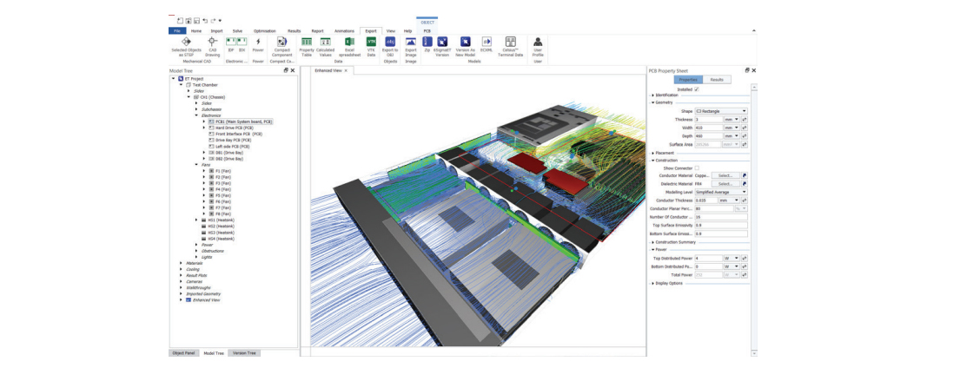Open the Results ribbon tab
980x381 pixels.
tap(294, 30)
